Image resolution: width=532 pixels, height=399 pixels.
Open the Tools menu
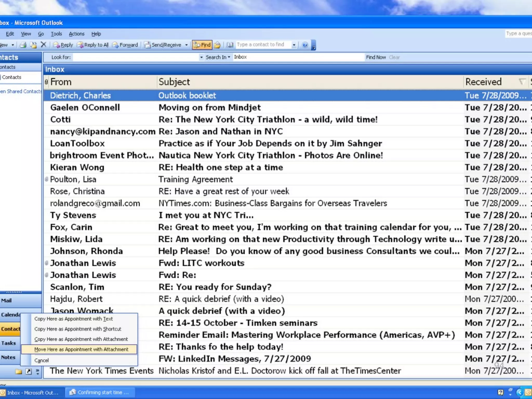pos(56,34)
